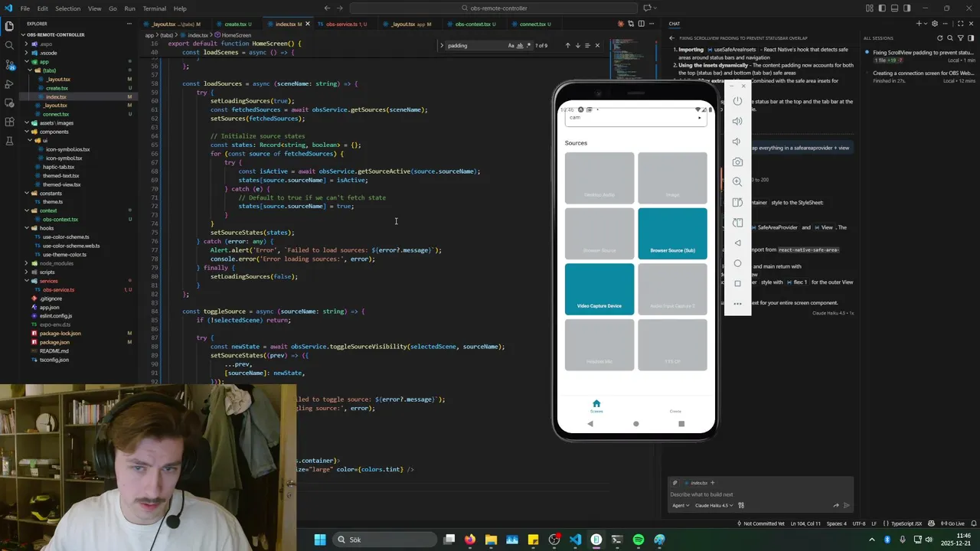Click the emulator volume up icon

point(737,121)
